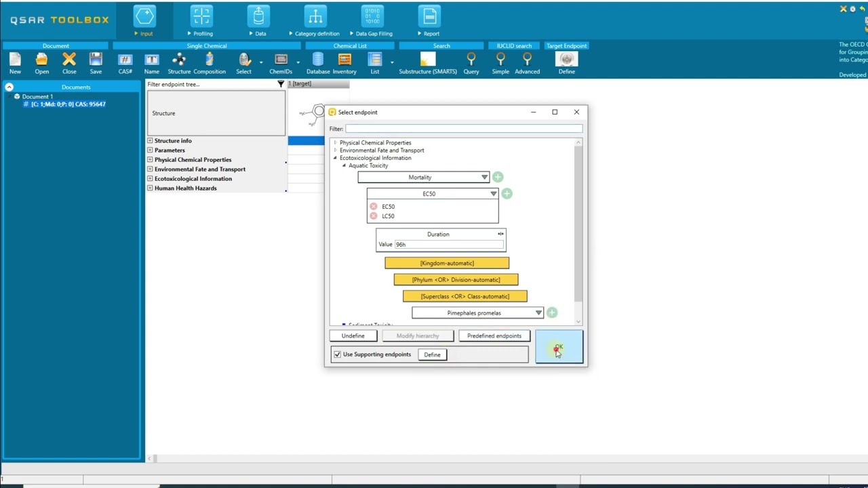Switch to the Profiling stage
Screen dimensions: 868x488
tap(201, 20)
